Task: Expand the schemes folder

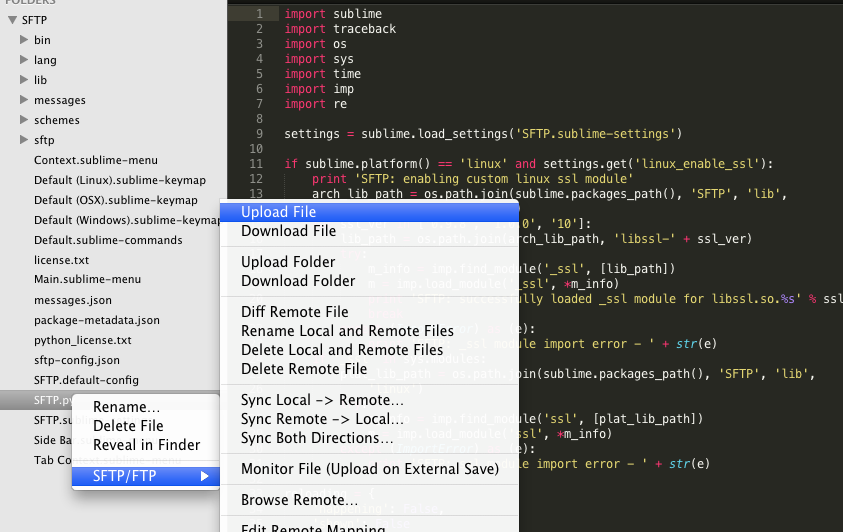Action: pos(24,120)
